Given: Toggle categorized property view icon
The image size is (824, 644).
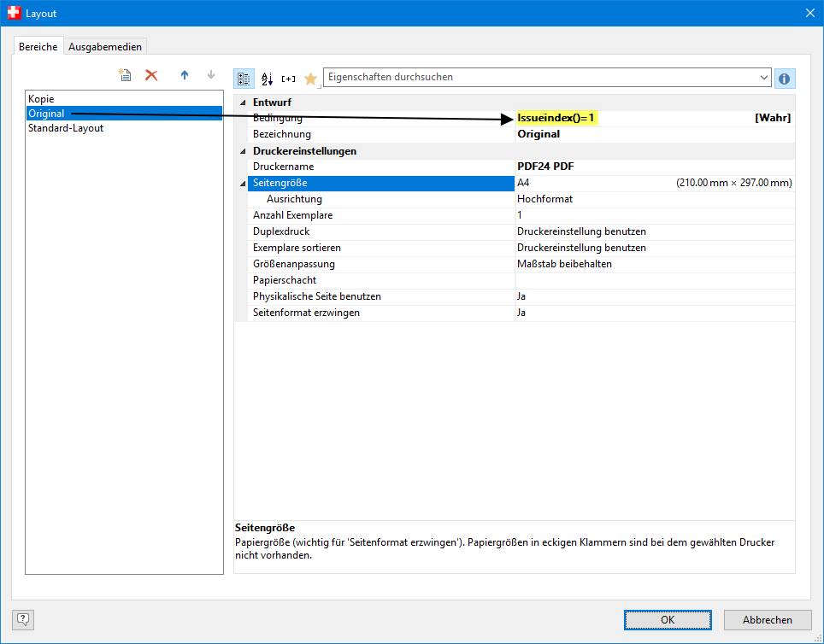Looking at the screenshot, I should 244,79.
